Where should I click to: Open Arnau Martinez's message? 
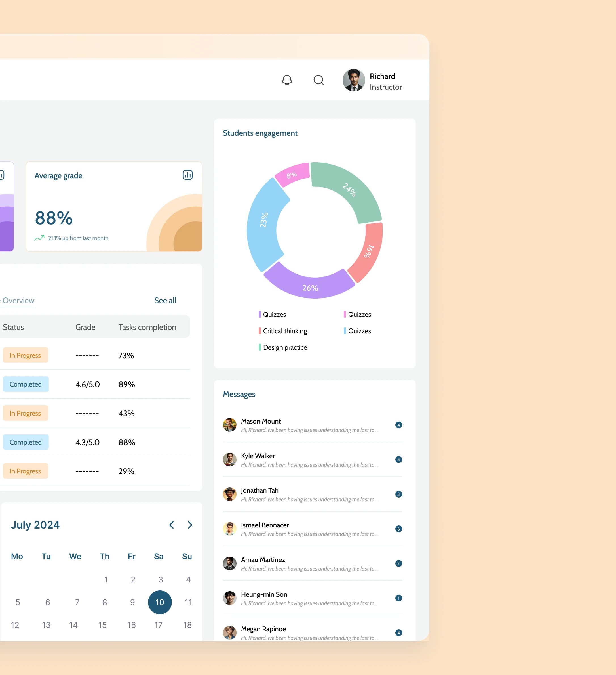coord(309,563)
